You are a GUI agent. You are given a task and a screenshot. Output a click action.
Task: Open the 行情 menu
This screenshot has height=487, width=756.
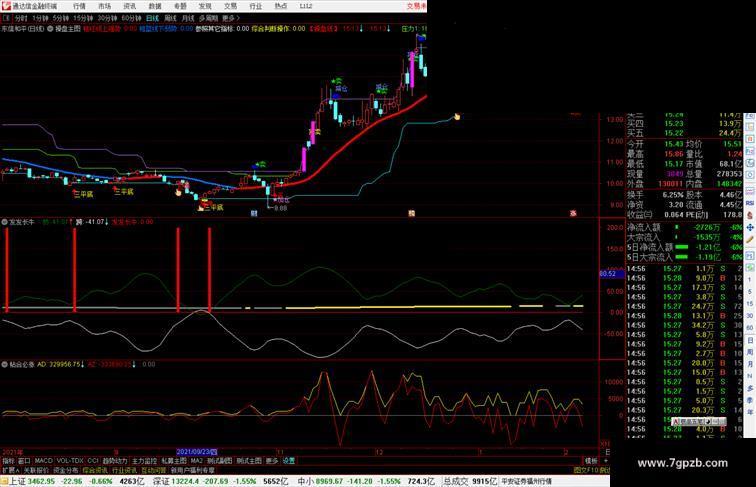pos(79,6)
